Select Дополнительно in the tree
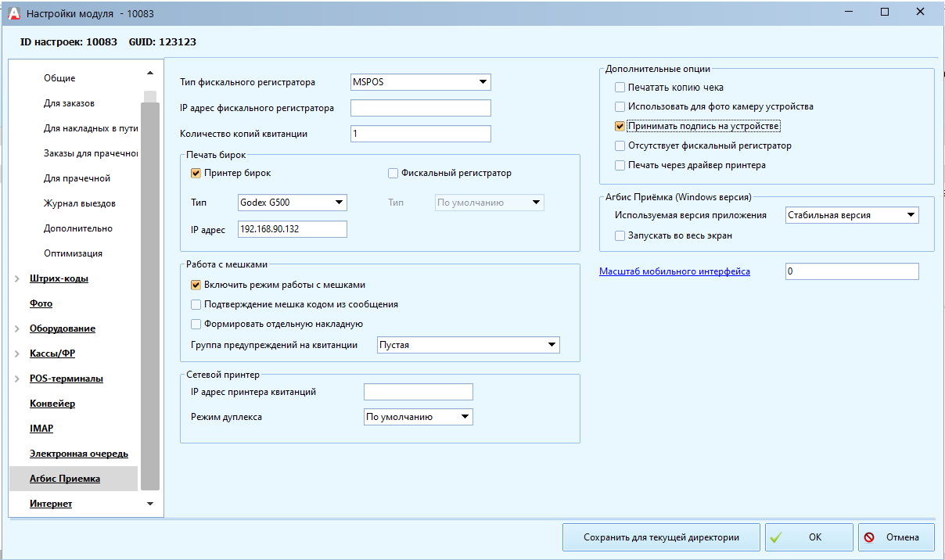The height and width of the screenshot is (560, 945). click(x=78, y=228)
